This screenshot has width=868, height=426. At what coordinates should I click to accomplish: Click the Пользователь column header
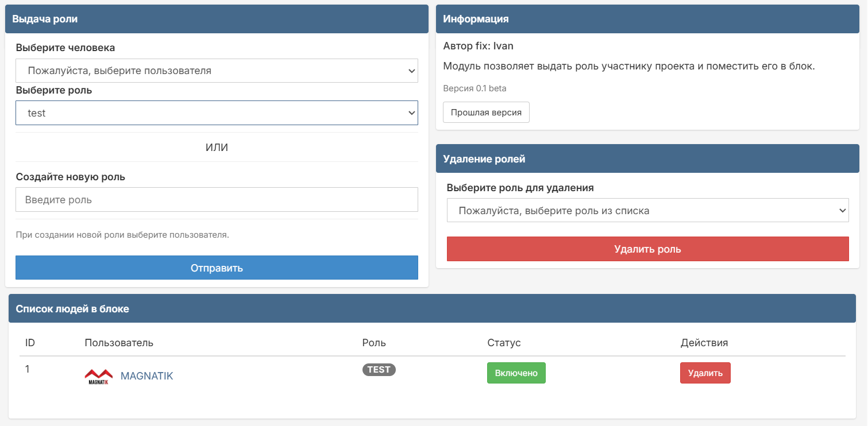click(x=119, y=343)
